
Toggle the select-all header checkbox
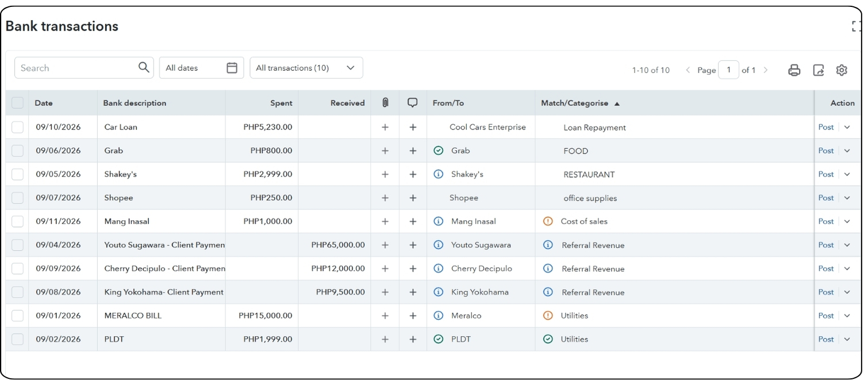pyautogui.click(x=17, y=103)
